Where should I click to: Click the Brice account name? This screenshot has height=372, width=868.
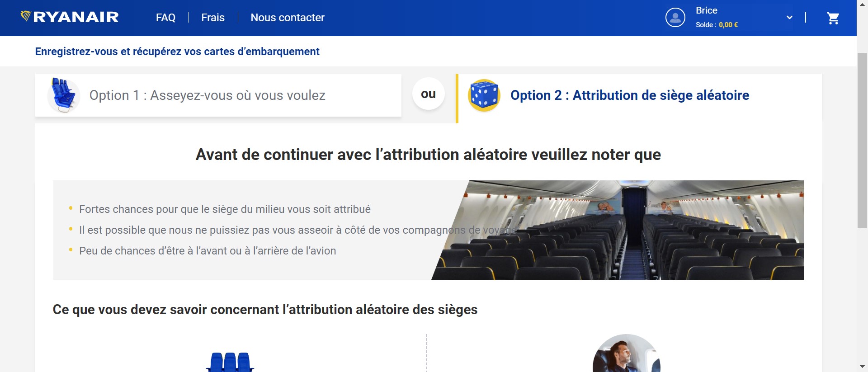(x=706, y=10)
